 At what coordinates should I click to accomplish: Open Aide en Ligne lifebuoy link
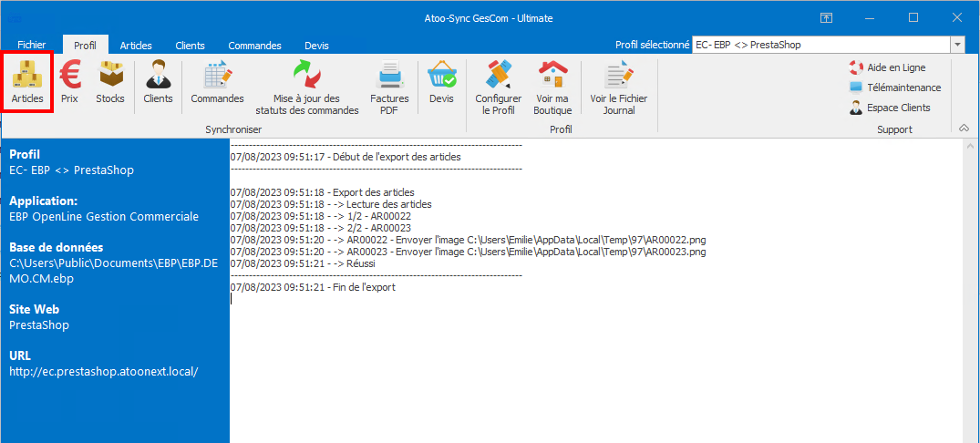[x=888, y=67]
